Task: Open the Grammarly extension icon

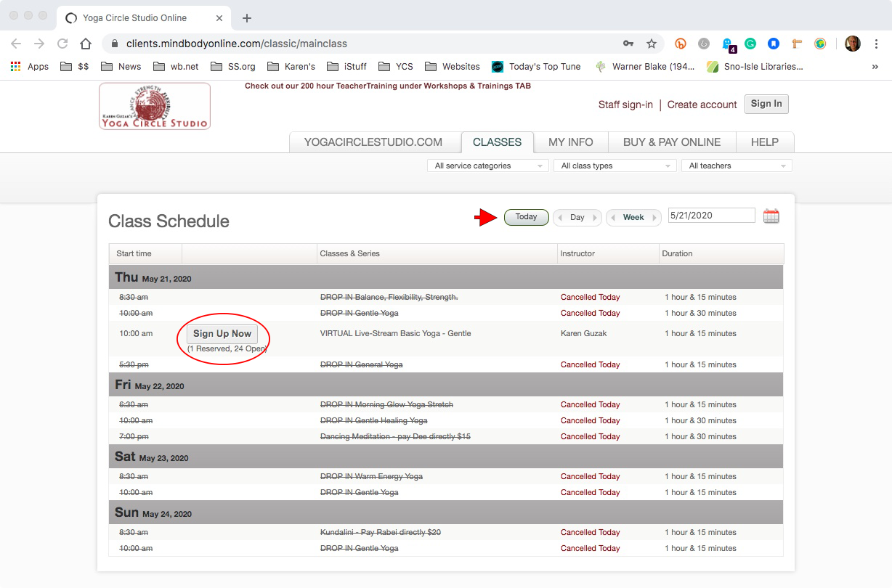Action: 750,44
